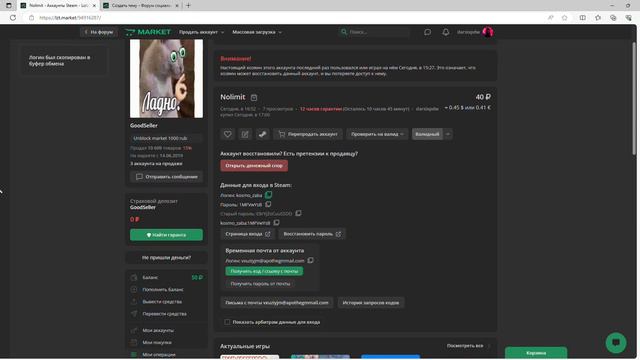Open the browser split screen icon

pos(582,18)
